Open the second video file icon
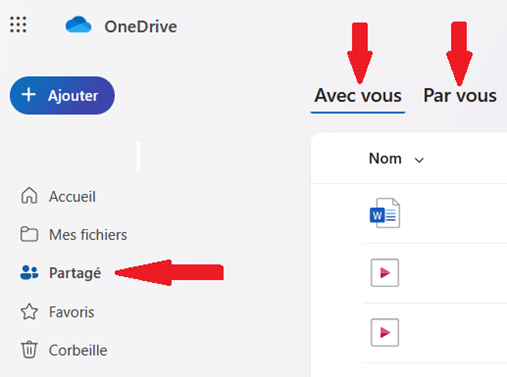 pos(385,332)
